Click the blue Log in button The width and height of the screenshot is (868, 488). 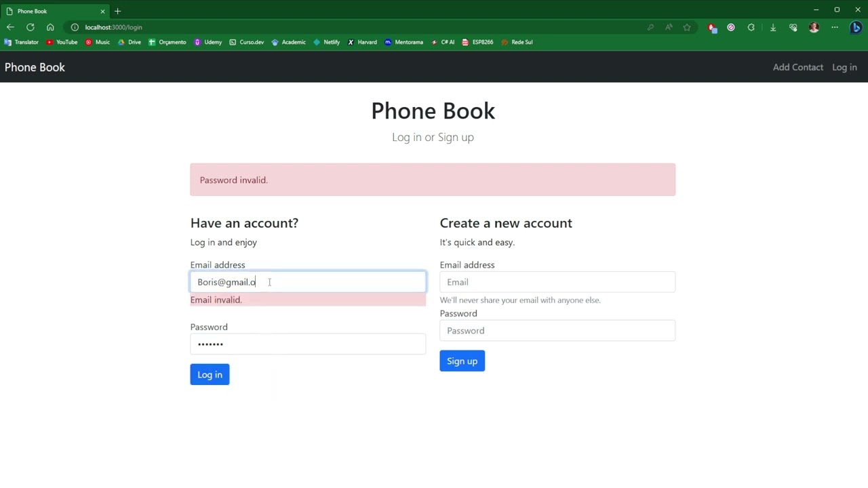210,375
